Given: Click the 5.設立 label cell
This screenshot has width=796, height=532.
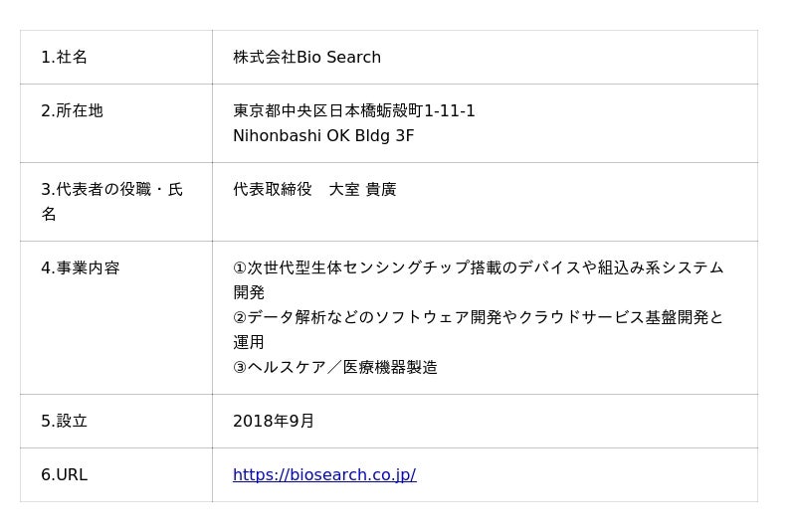Looking at the screenshot, I should (x=115, y=421).
